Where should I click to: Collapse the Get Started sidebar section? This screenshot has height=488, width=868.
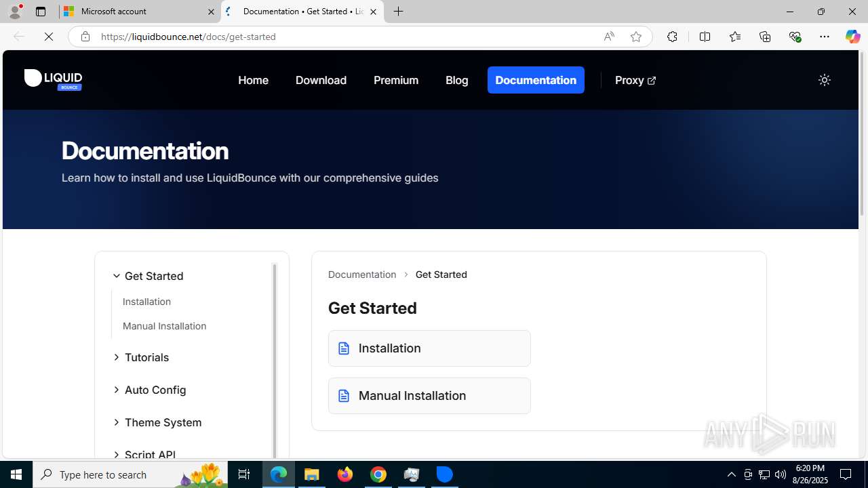coord(148,276)
